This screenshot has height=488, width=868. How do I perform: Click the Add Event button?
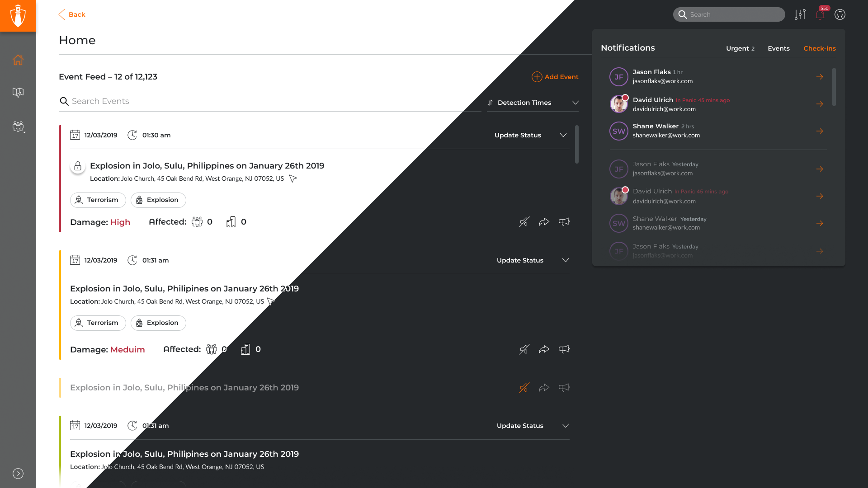tap(555, 77)
